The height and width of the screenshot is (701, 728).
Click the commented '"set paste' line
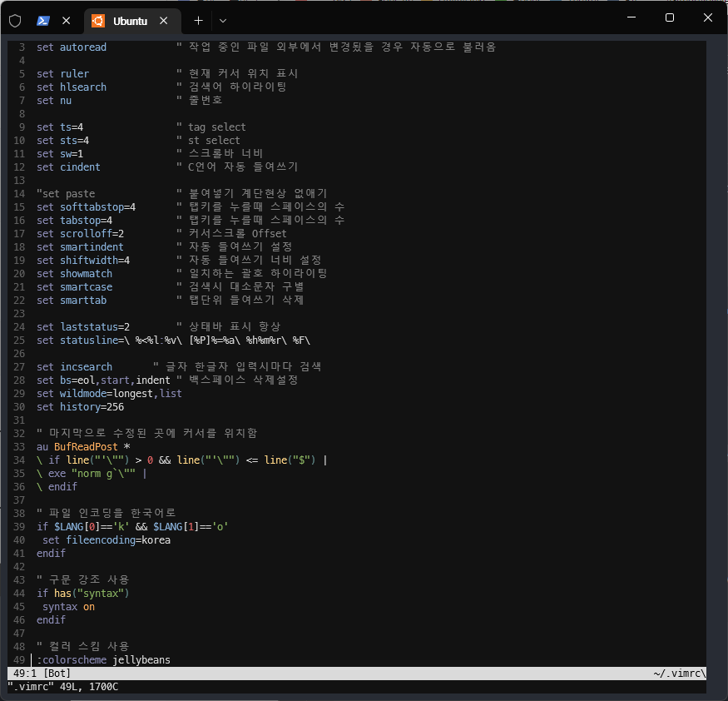click(66, 194)
